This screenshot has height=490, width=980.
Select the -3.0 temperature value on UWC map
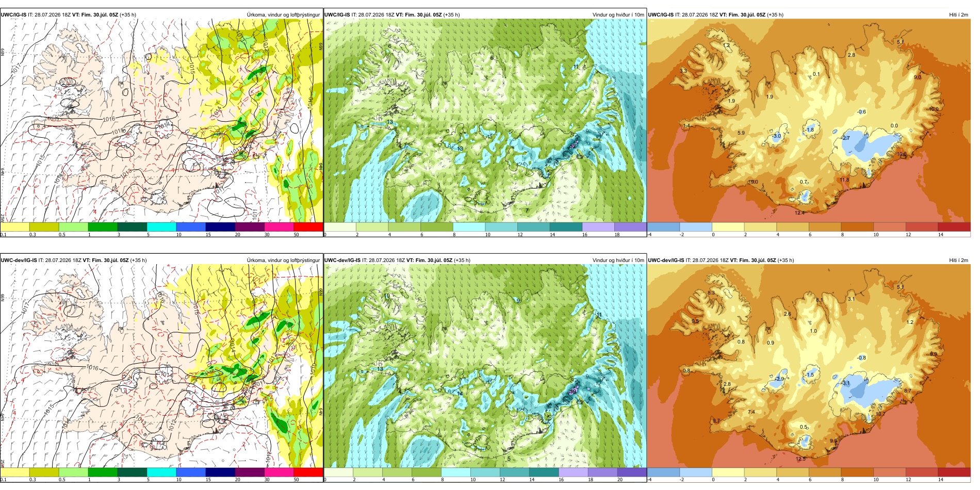coord(777,136)
